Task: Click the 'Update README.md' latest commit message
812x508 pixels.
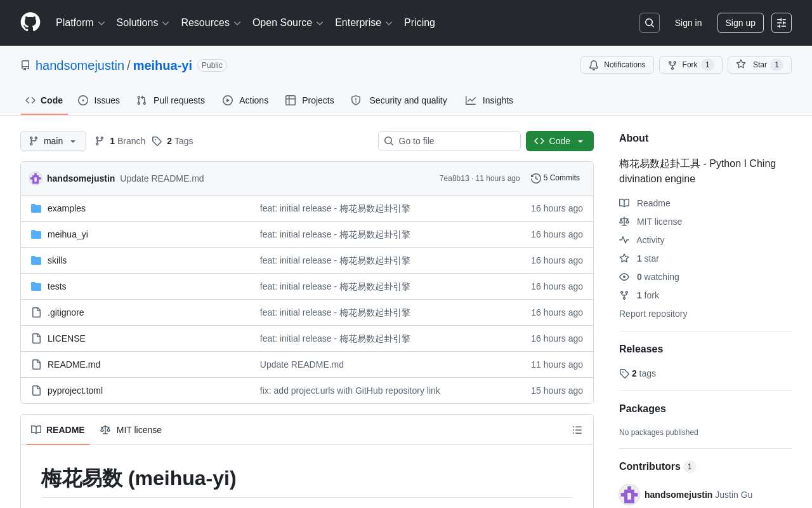Action: pyautogui.click(x=162, y=178)
